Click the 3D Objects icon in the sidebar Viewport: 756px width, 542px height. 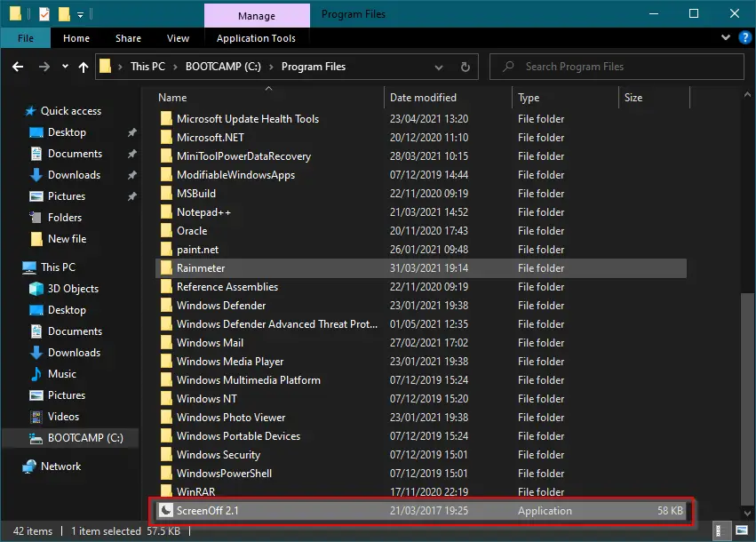tap(36, 289)
